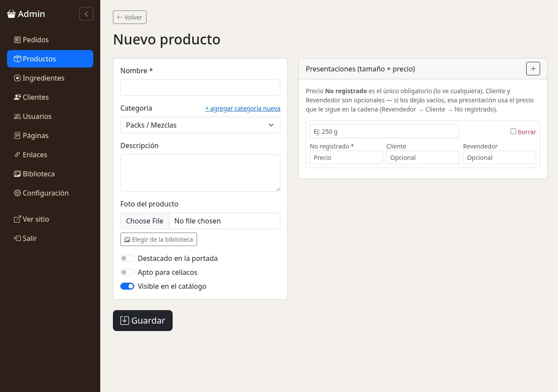Click the size field Ej: 250 g
558x392 pixels.
coord(384,132)
